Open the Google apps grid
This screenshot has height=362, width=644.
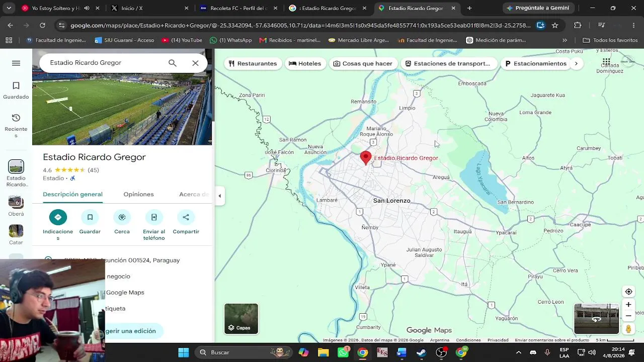606,62
